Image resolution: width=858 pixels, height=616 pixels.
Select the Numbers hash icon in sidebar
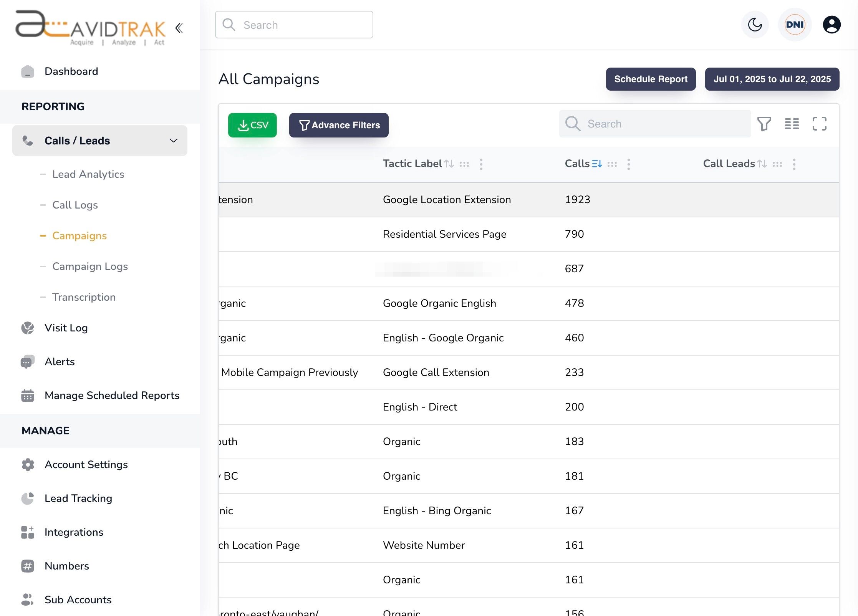coord(27,566)
